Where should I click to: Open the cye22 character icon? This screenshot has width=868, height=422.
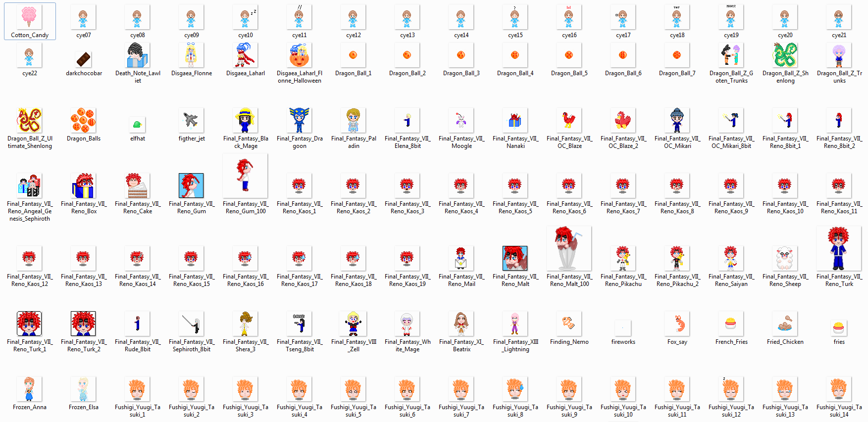[29, 55]
